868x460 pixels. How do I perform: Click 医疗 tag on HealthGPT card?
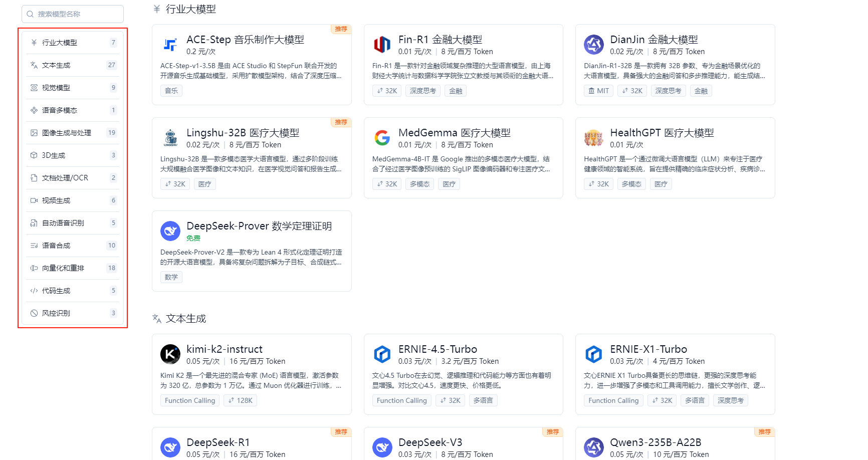(661, 184)
